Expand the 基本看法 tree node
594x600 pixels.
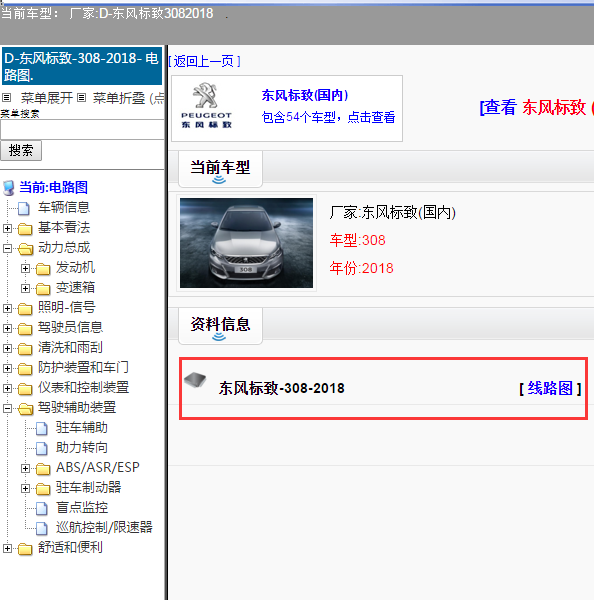pos(7,228)
